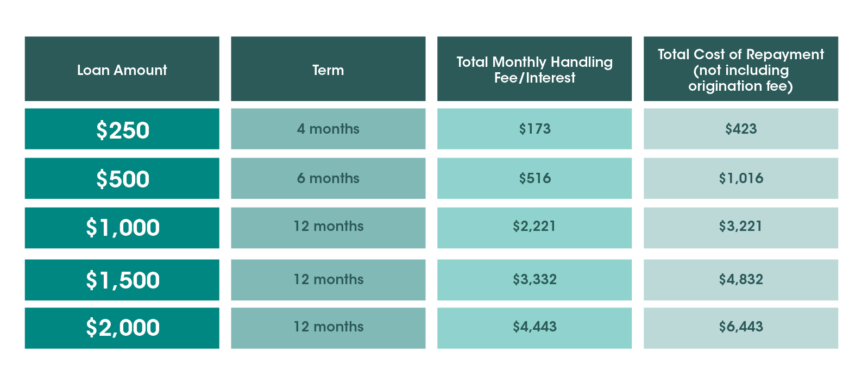
Task: Click the $173 handling fee cell
Action: [x=534, y=129]
